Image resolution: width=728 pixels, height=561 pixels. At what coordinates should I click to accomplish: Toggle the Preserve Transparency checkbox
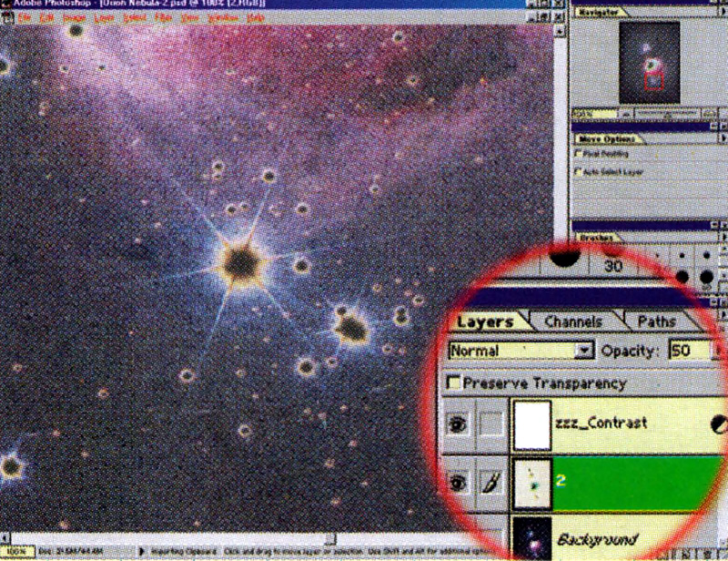(x=452, y=383)
